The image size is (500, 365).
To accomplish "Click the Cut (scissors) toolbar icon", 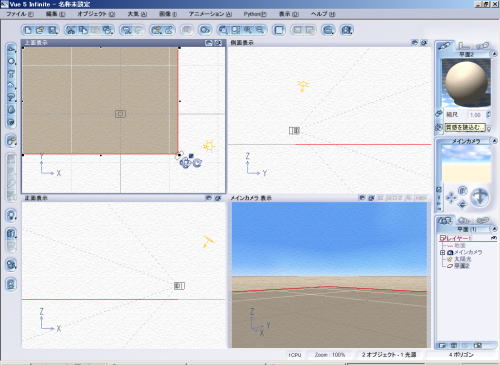I will click(x=70, y=30).
